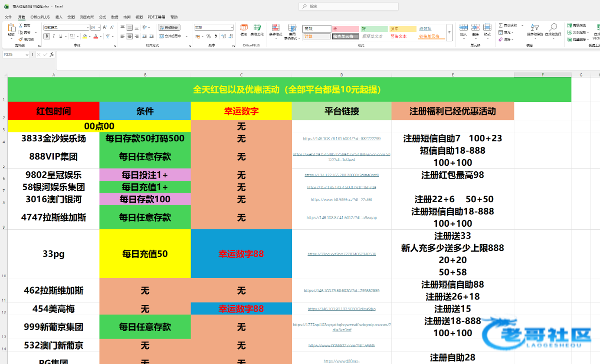Click the Format Painter brush icon

pyautogui.click(x=21, y=39)
